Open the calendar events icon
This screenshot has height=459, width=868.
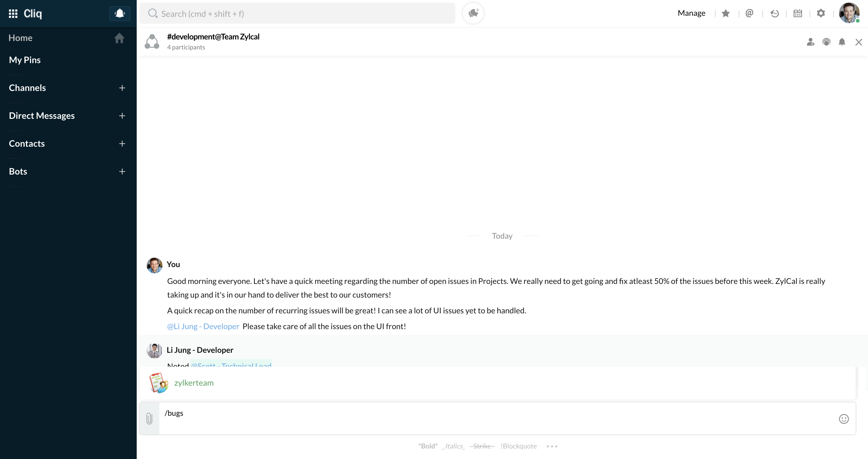click(798, 13)
